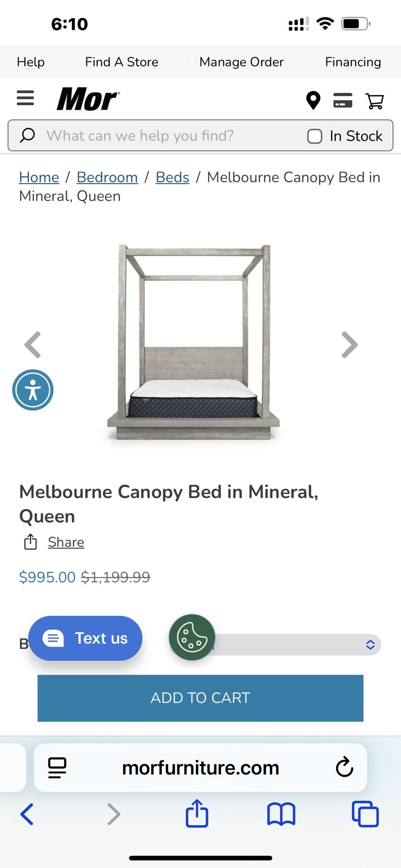The height and width of the screenshot is (868, 401).
Task: Follow the Bedroom breadcrumb link
Action: tap(107, 177)
